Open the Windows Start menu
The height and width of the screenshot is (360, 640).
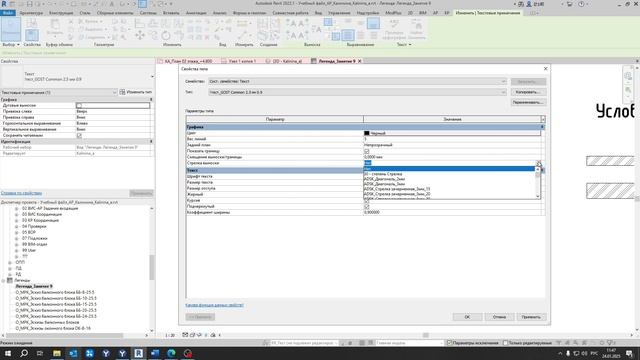pyautogui.click(x=8, y=353)
